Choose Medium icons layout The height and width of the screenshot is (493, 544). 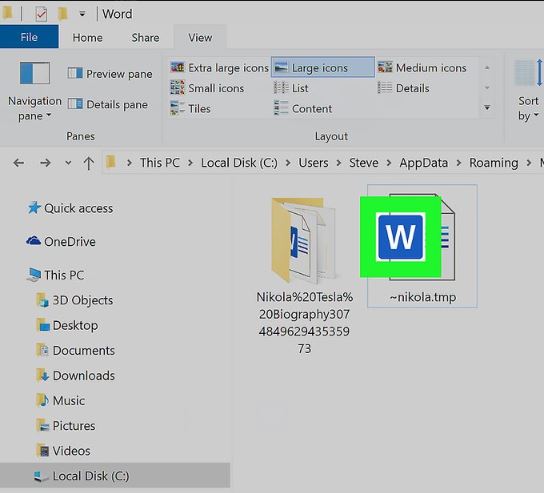pos(422,68)
